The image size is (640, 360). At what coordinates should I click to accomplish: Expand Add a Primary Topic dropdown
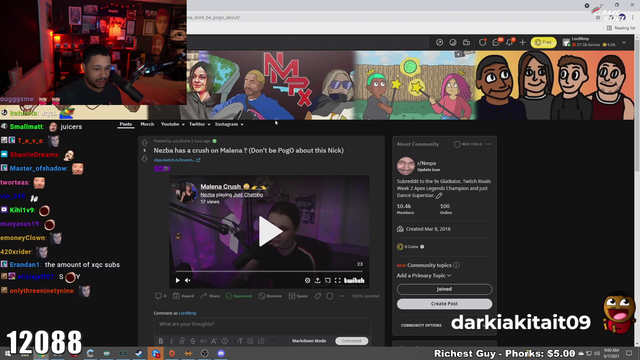[x=424, y=276]
